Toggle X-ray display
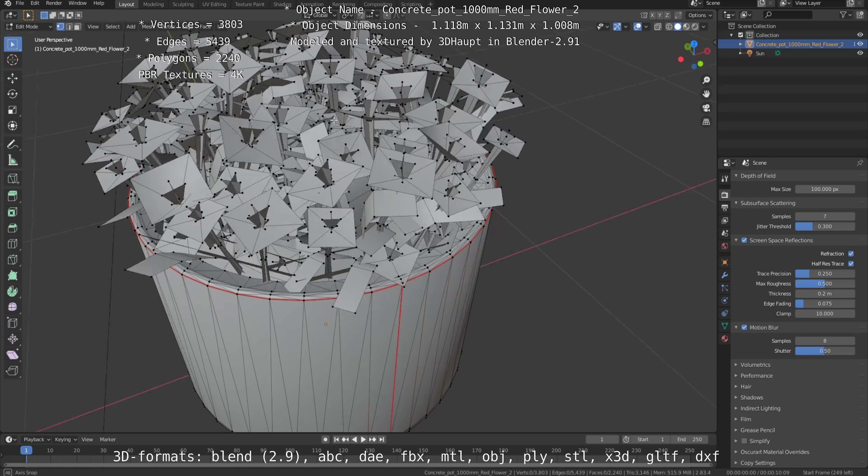 [658, 27]
